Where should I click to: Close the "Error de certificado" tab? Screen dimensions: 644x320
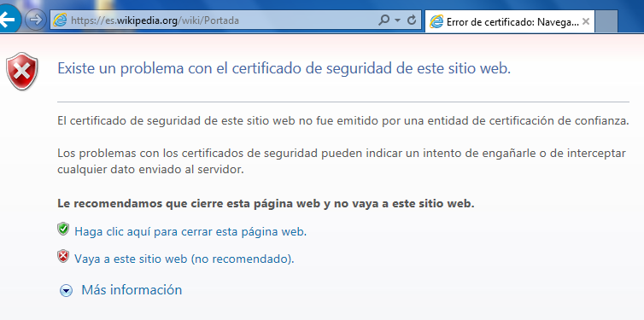click(x=586, y=21)
